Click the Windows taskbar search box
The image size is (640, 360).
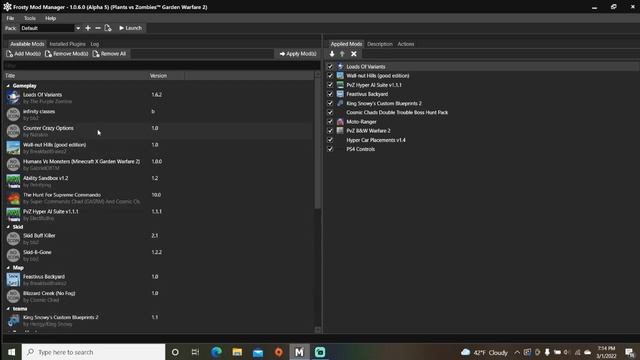pyautogui.click(x=93, y=352)
